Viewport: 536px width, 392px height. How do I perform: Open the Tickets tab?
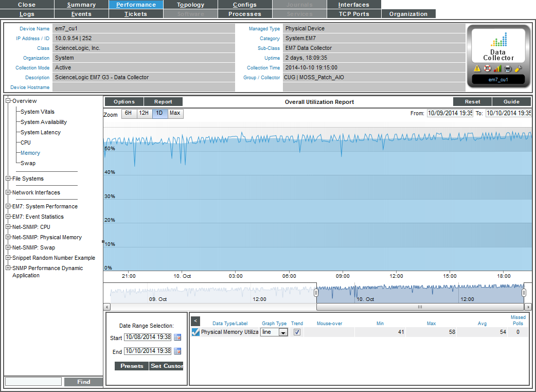[x=136, y=14]
